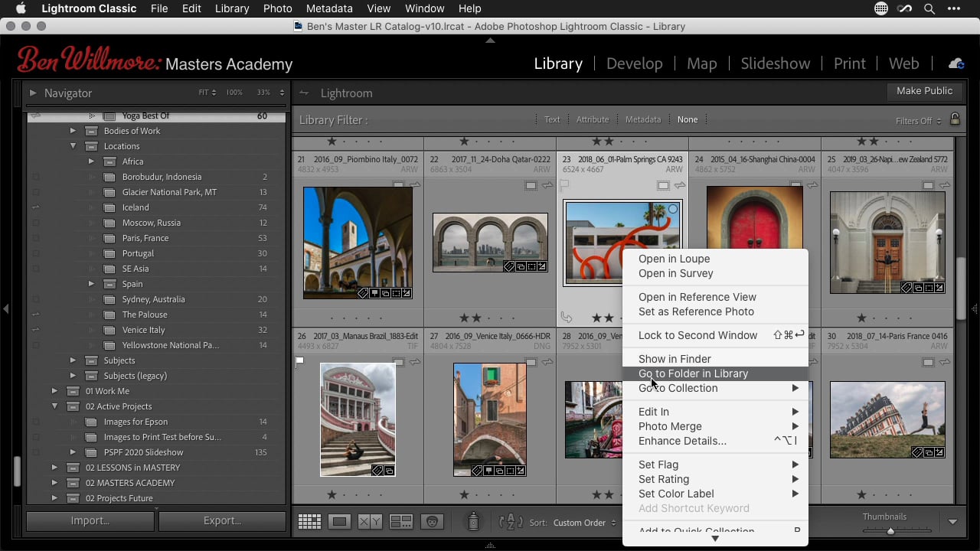
Task: Collapse the Locations collection set
Action: [x=73, y=146]
